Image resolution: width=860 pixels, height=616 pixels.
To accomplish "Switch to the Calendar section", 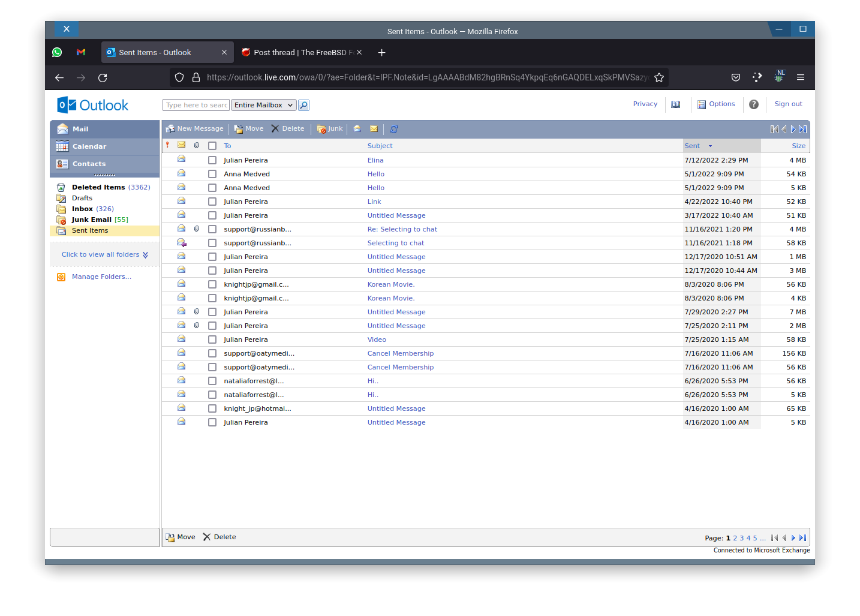I will (x=89, y=147).
